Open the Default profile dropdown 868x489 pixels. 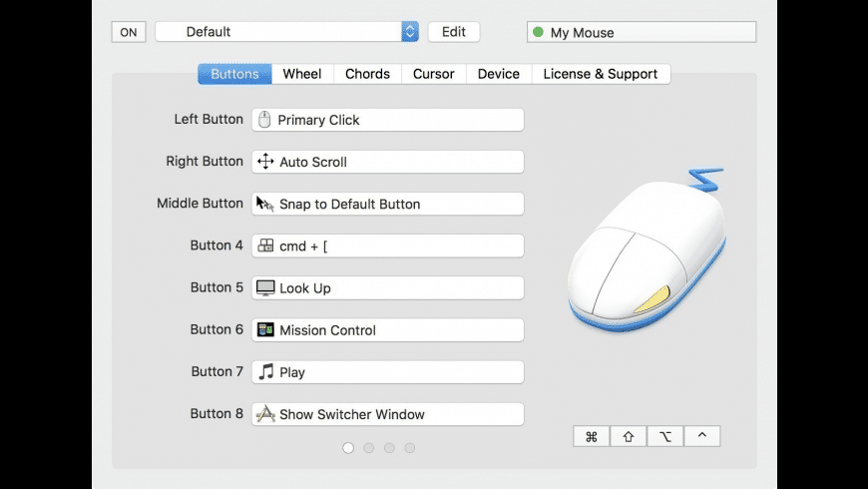[287, 32]
